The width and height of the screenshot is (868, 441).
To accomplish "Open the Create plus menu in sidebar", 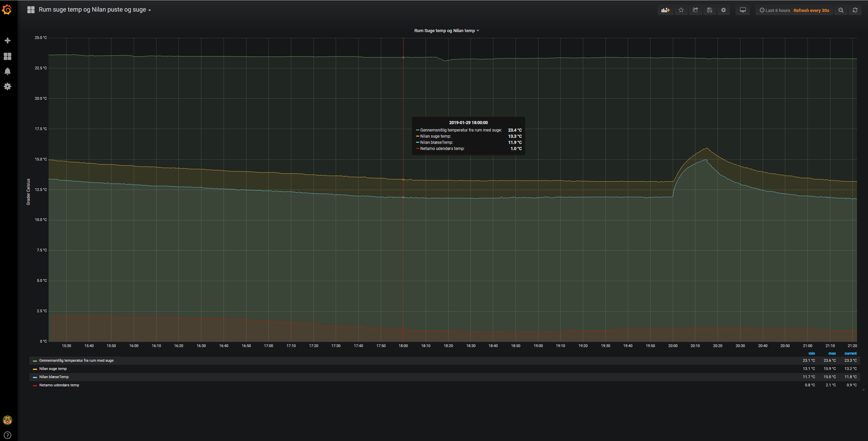I will [8, 41].
